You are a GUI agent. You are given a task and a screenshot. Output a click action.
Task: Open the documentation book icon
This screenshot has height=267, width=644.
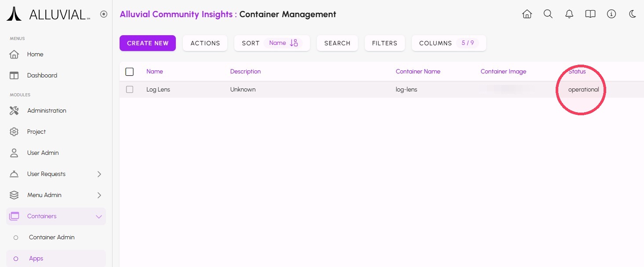pyautogui.click(x=590, y=14)
